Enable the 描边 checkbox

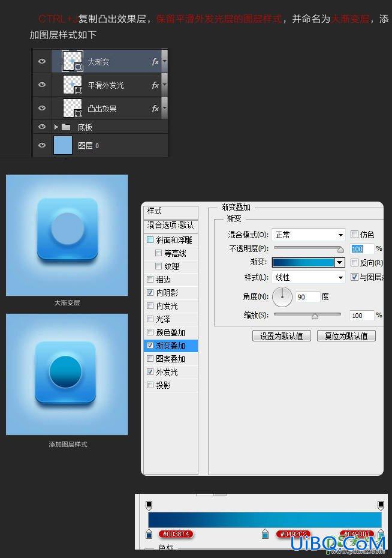click(150, 280)
